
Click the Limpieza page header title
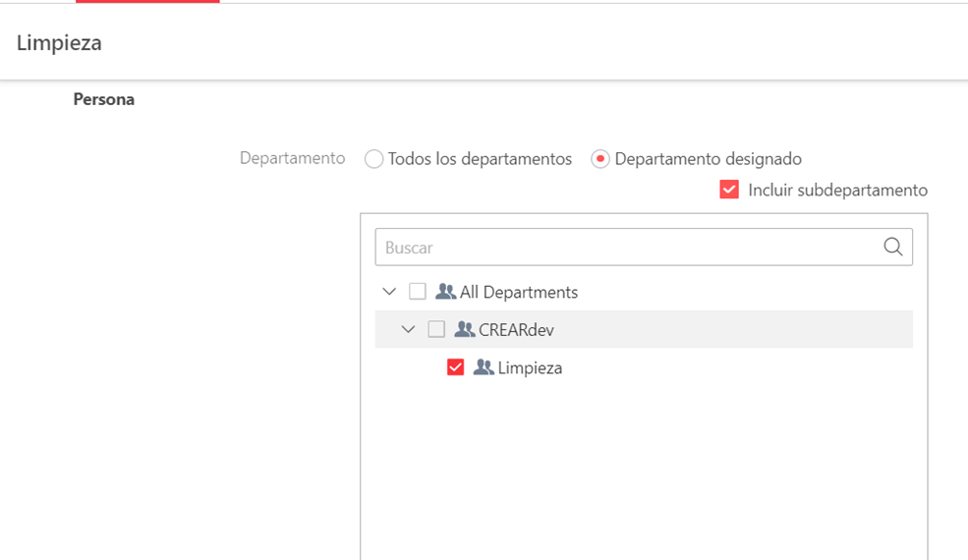click(x=59, y=43)
